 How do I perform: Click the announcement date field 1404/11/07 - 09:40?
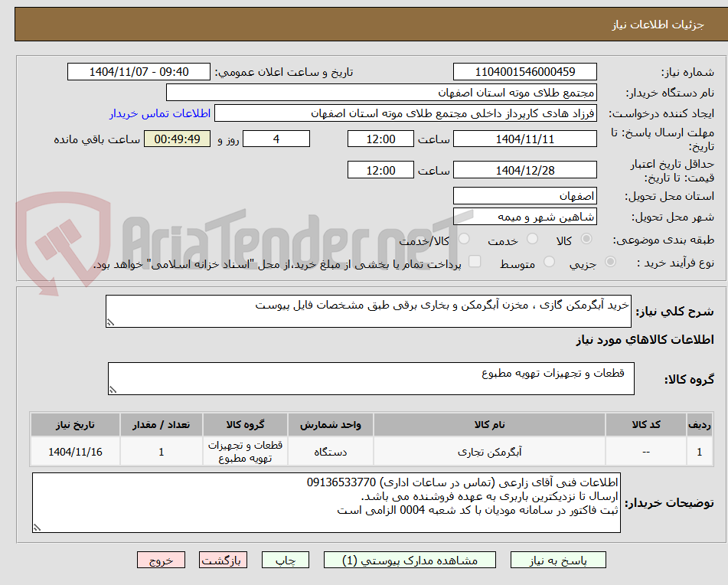pyautogui.click(x=139, y=72)
